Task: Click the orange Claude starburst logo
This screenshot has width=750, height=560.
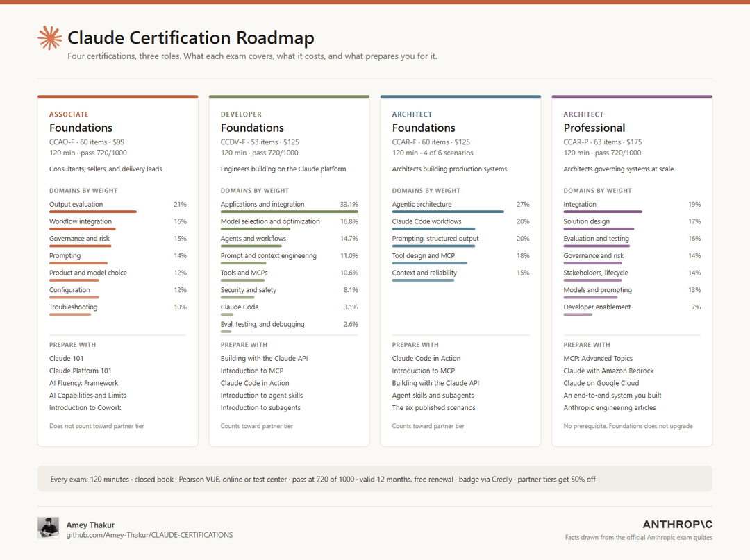Action: tap(50, 37)
